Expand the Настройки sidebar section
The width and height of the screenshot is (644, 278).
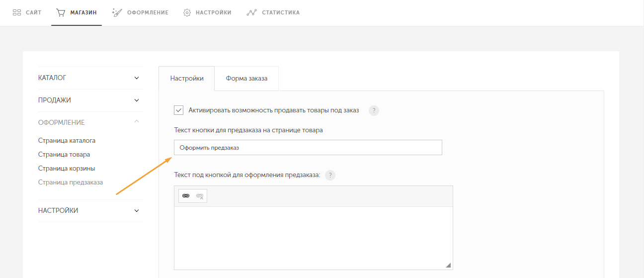(137, 211)
